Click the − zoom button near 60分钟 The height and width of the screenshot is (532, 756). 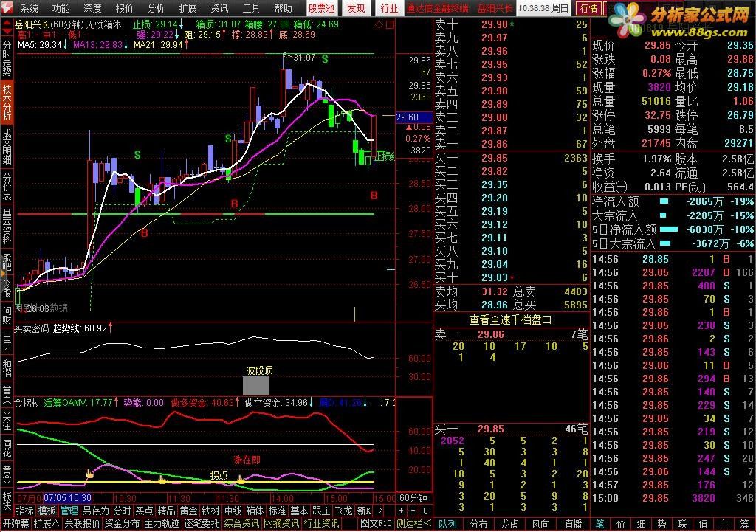tap(413, 511)
